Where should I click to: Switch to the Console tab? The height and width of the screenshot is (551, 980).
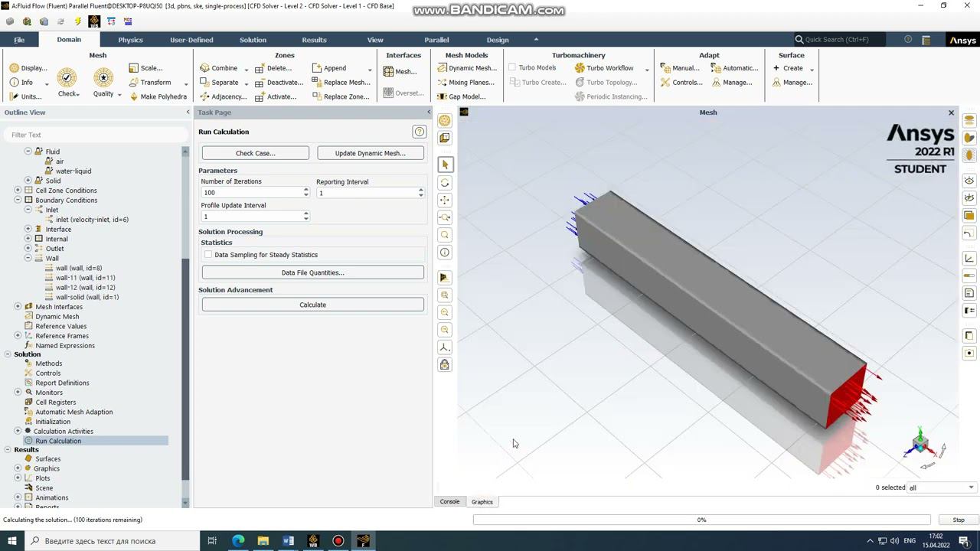[449, 502]
